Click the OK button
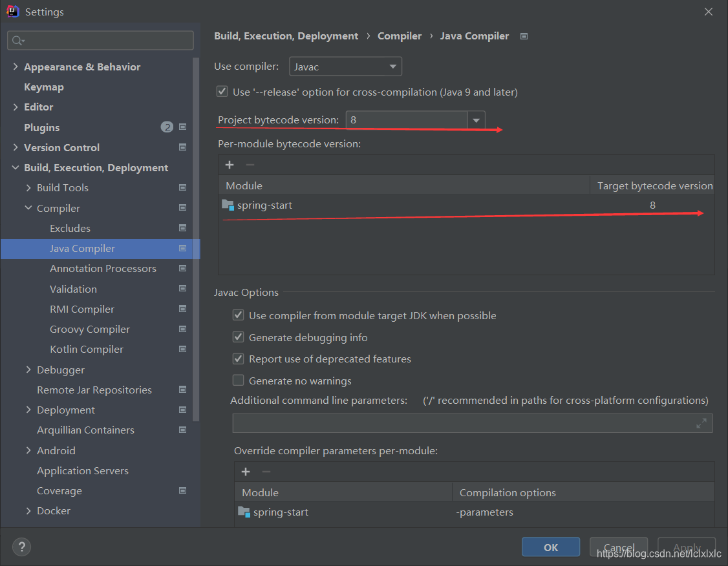The image size is (728, 566). (551, 547)
